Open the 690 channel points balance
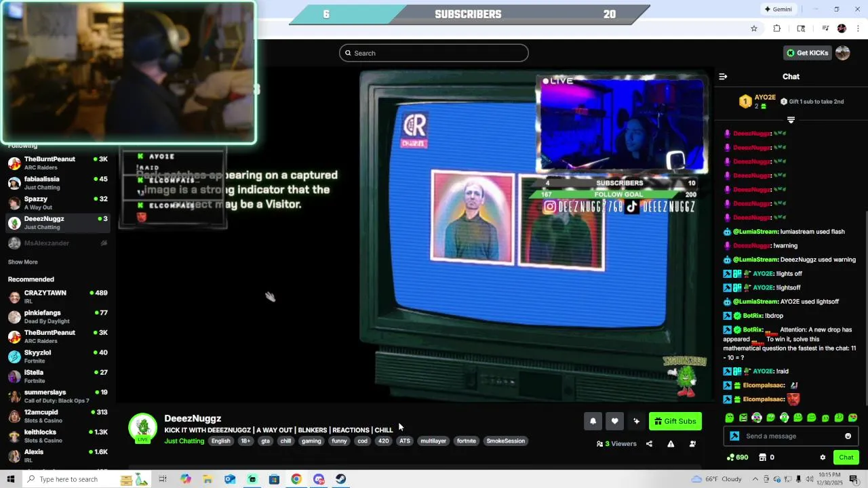This screenshot has height=488, width=868. pyautogui.click(x=737, y=457)
